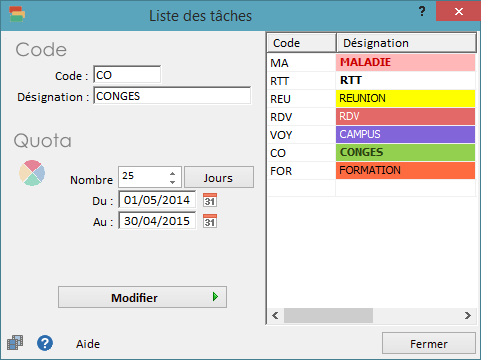Click the Aide link
This screenshot has width=481, height=360.
tap(88, 344)
